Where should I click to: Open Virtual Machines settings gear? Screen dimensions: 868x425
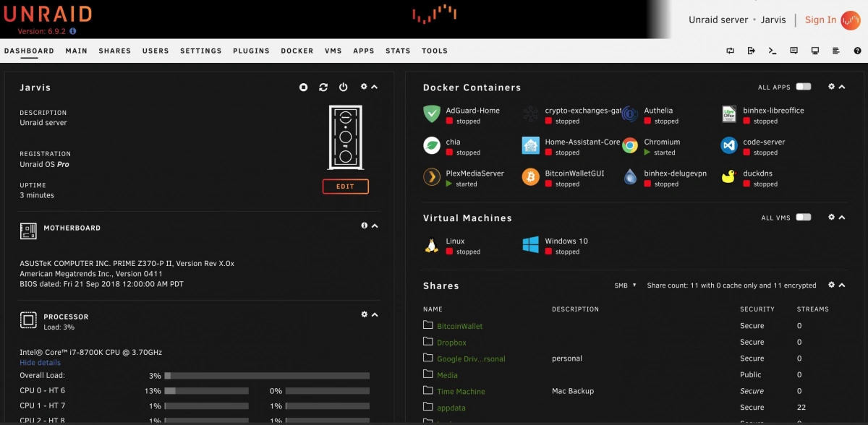click(832, 217)
